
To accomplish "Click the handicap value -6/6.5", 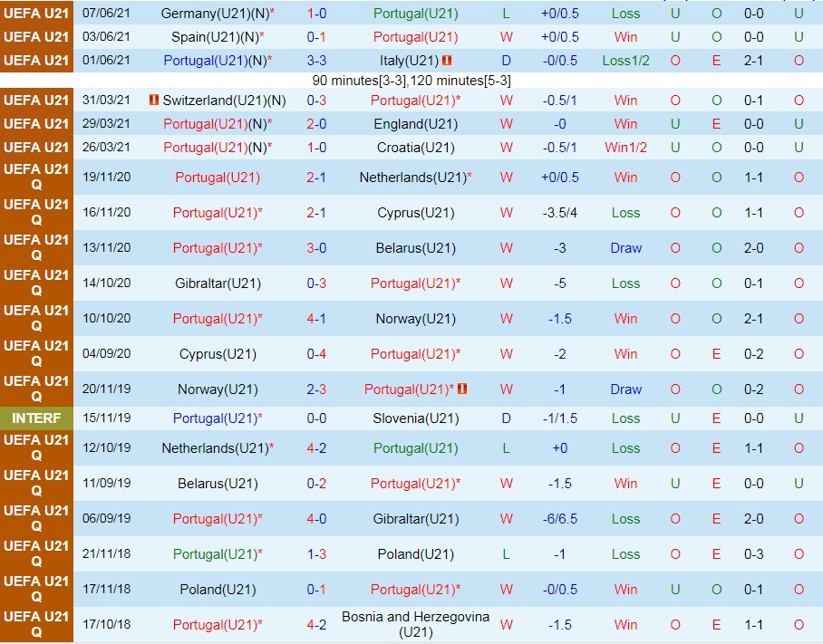I will 560,519.
